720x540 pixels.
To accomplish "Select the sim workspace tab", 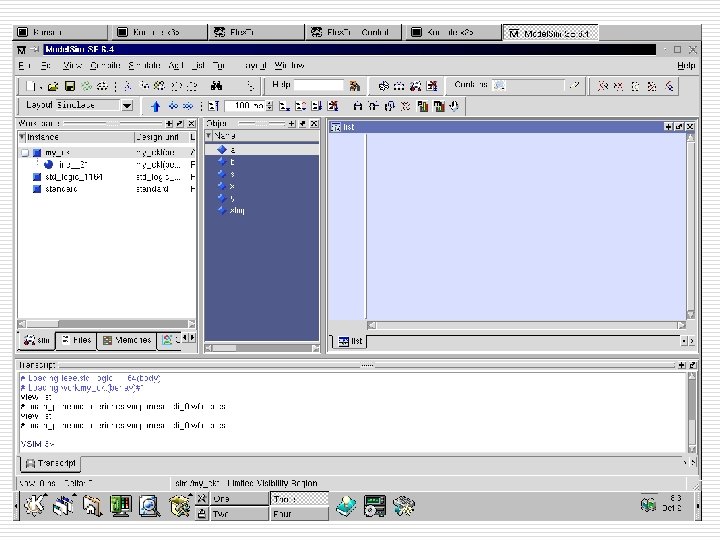I will (x=37, y=340).
